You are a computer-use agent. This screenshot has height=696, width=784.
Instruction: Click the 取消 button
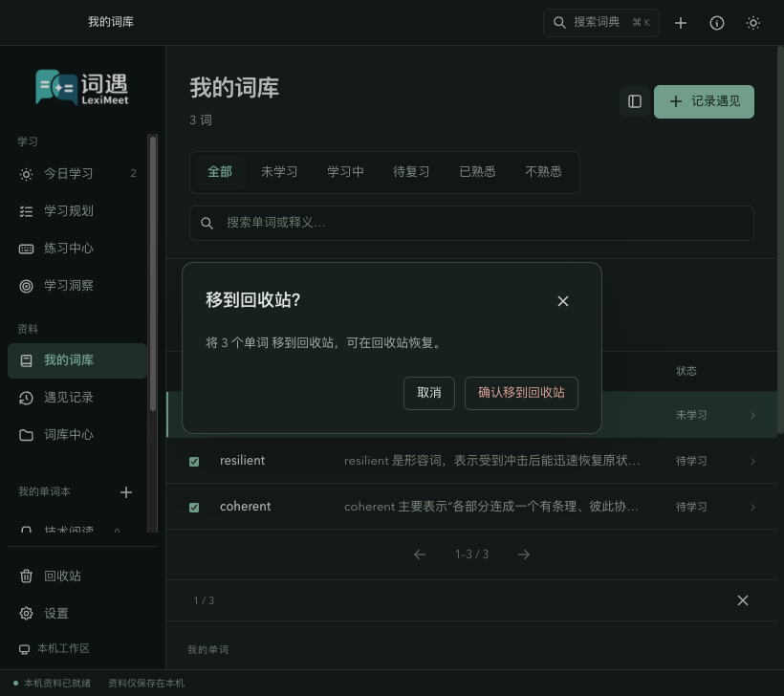429,393
